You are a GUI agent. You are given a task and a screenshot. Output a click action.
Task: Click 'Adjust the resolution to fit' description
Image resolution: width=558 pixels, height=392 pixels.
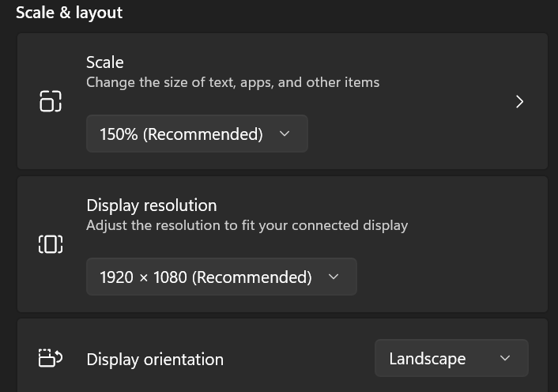pos(247,225)
